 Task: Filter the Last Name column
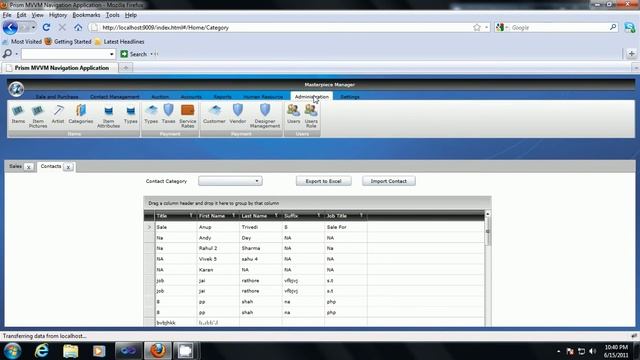(276, 216)
